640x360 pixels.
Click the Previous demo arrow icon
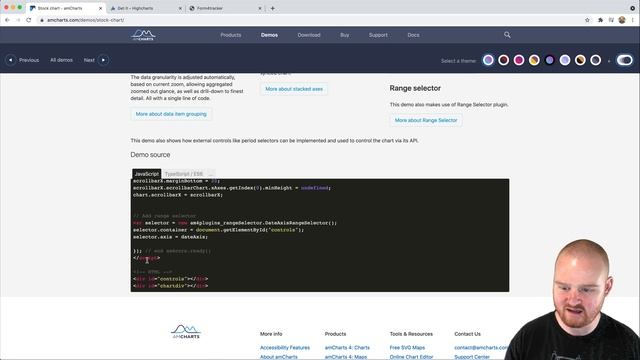(x=11, y=60)
